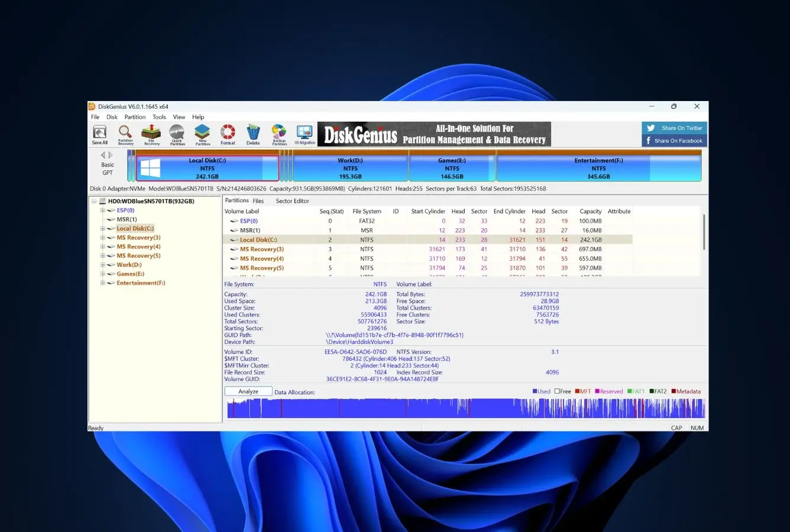Click the red MFT legend swatch
Image resolution: width=790 pixels, height=532 pixels.
[x=577, y=391]
